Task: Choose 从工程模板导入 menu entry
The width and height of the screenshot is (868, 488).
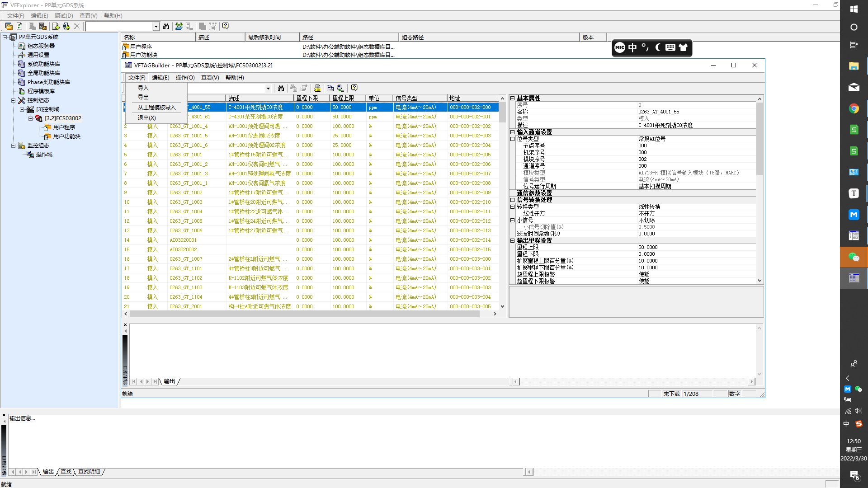Action: click(x=156, y=108)
